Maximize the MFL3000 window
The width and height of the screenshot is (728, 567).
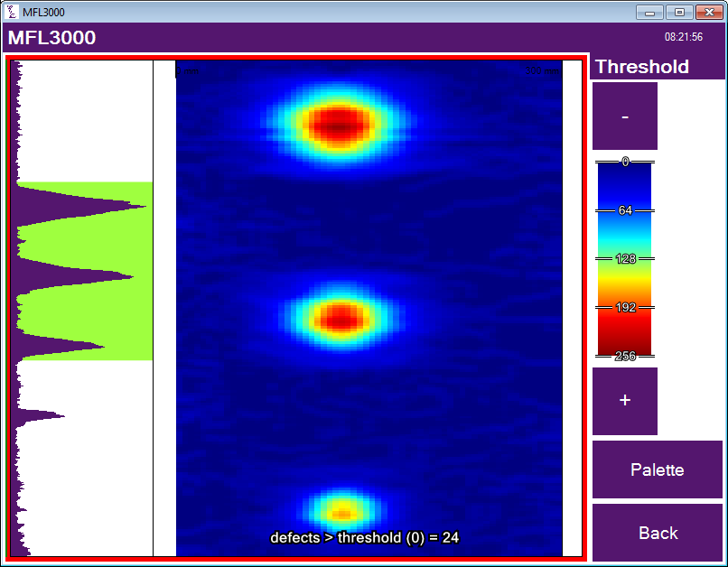pyautogui.click(x=679, y=12)
